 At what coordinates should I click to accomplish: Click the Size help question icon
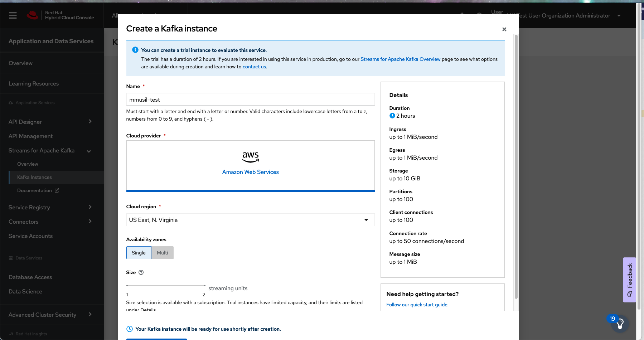coord(141,272)
